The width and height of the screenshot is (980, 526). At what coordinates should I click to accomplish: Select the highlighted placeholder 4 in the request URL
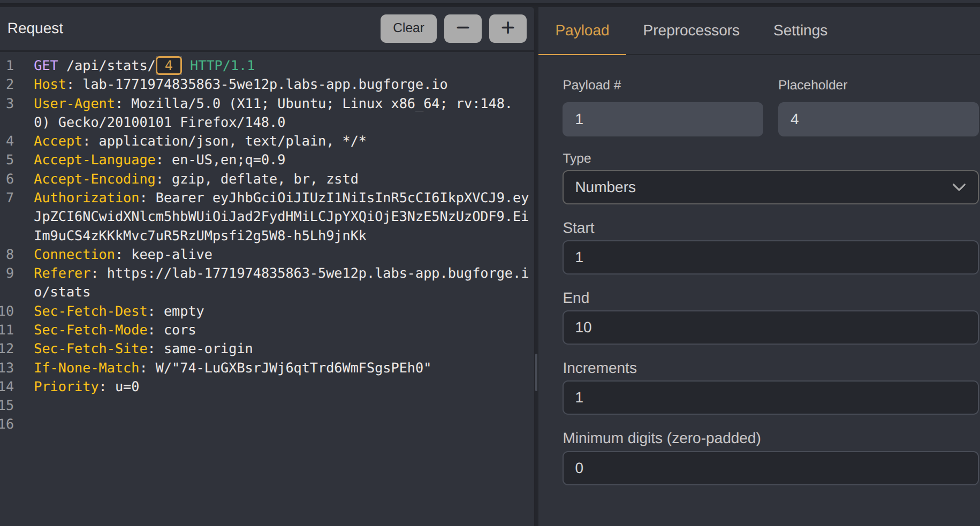point(169,66)
